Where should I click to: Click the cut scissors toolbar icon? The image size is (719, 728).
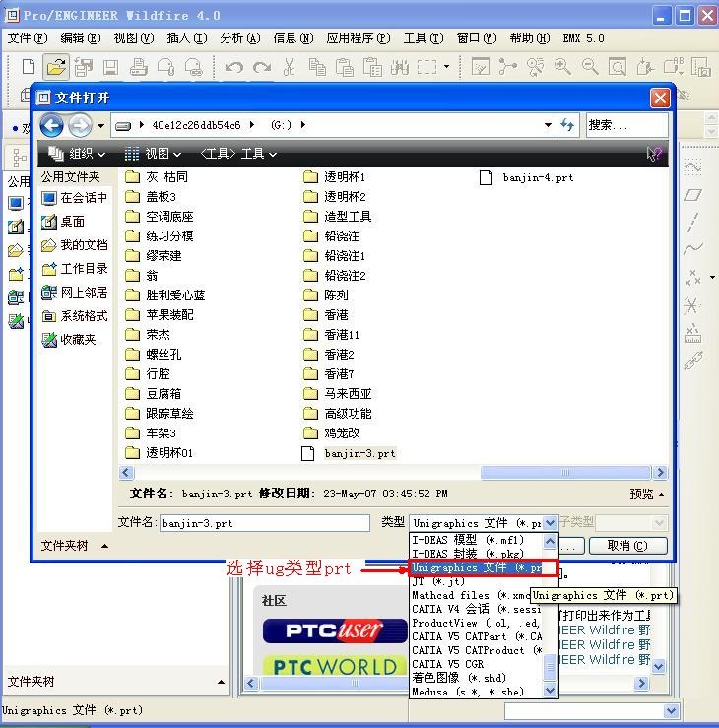point(289,67)
